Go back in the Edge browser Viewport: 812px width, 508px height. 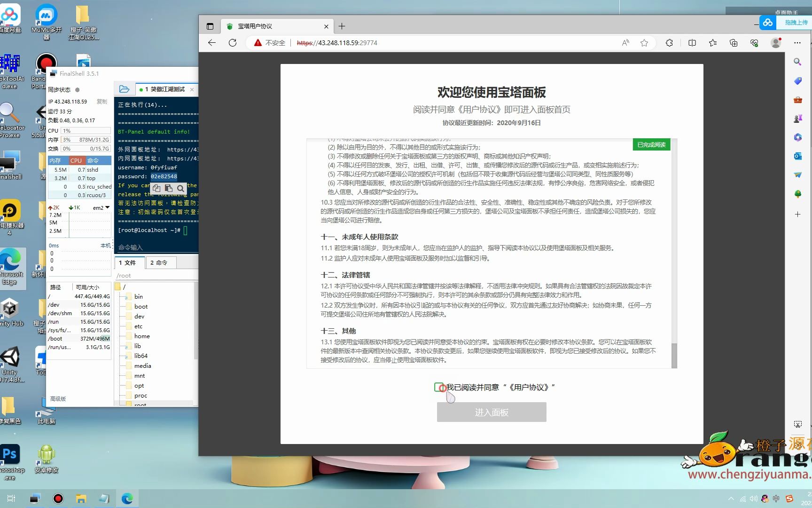pos(212,43)
